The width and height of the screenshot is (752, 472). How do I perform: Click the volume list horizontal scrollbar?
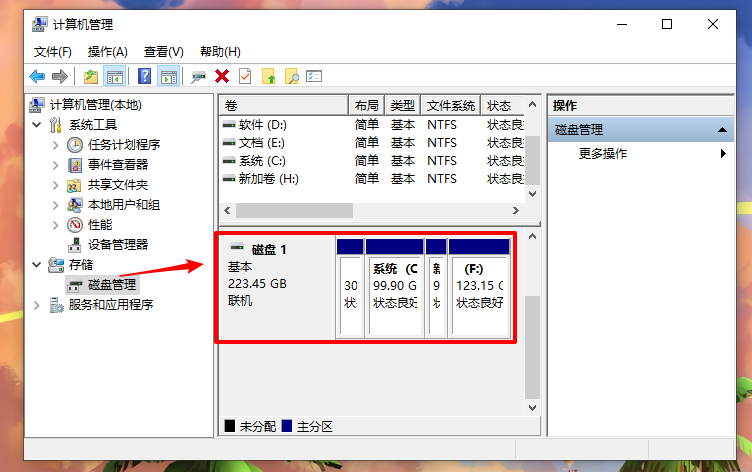click(370, 211)
